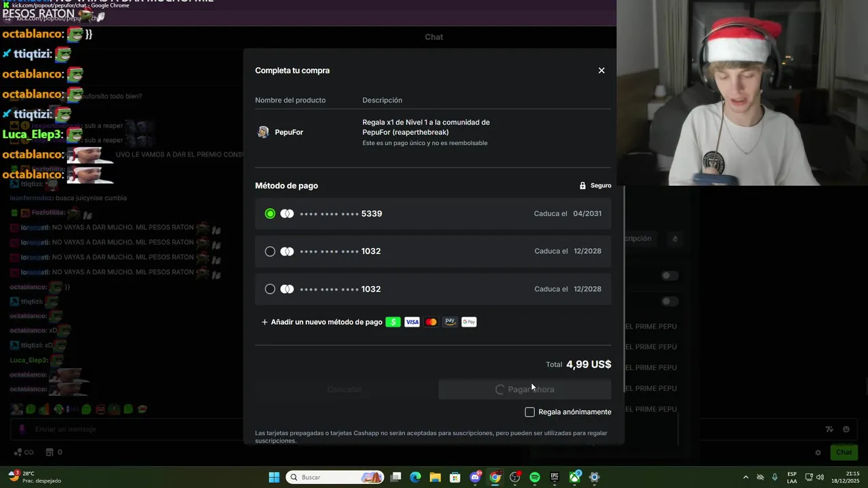Image resolution: width=868 pixels, height=488 pixels.
Task: Check the Regala anónimamente checkbox
Action: 530,412
